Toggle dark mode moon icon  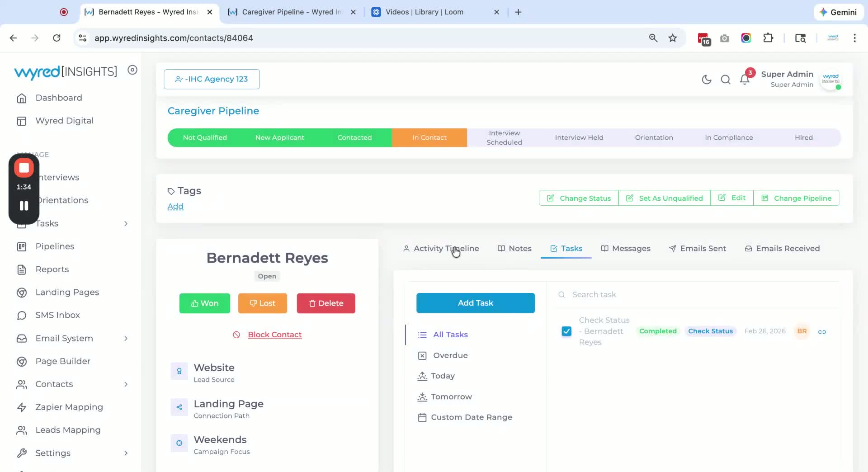[x=707, y=80]
